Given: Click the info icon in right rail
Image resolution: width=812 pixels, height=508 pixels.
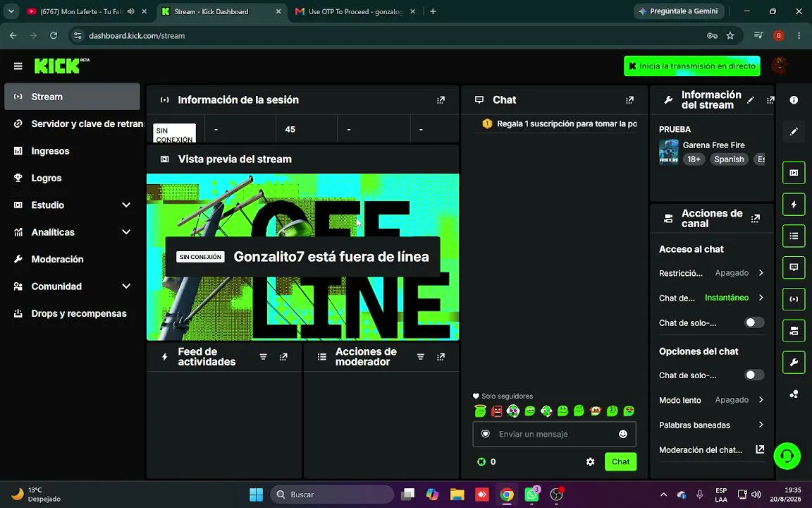Looking at the screenshot, I should (794, 100).
